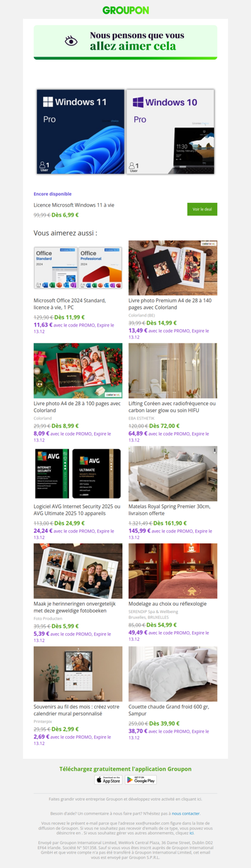
Task: Open the App Store download badge
Action: [x=109, y=779]
